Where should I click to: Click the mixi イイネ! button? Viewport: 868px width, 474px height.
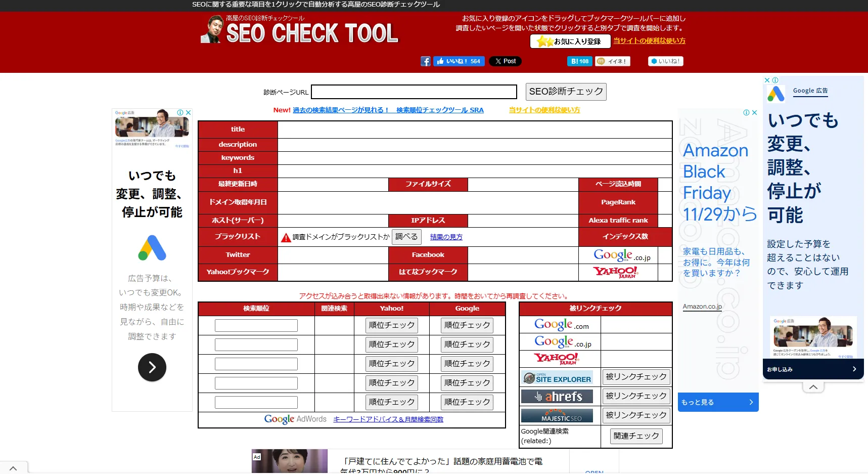click(x=612, y=61)
